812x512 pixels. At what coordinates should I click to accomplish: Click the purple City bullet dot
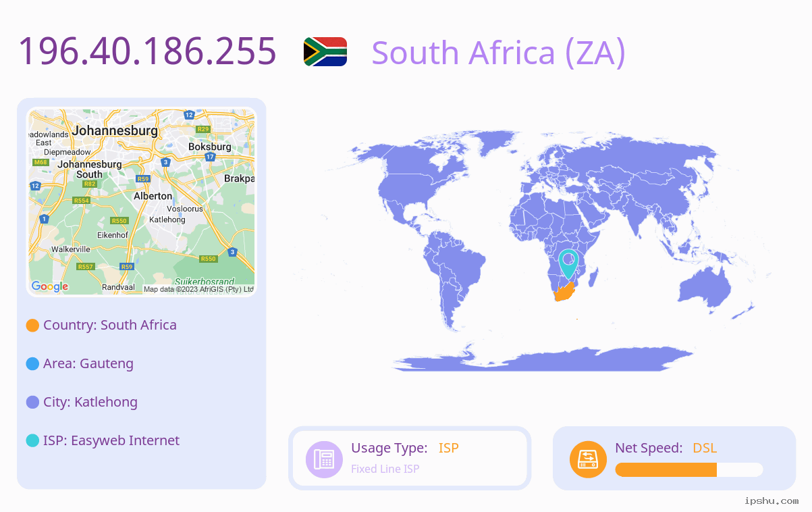(32, 402)
